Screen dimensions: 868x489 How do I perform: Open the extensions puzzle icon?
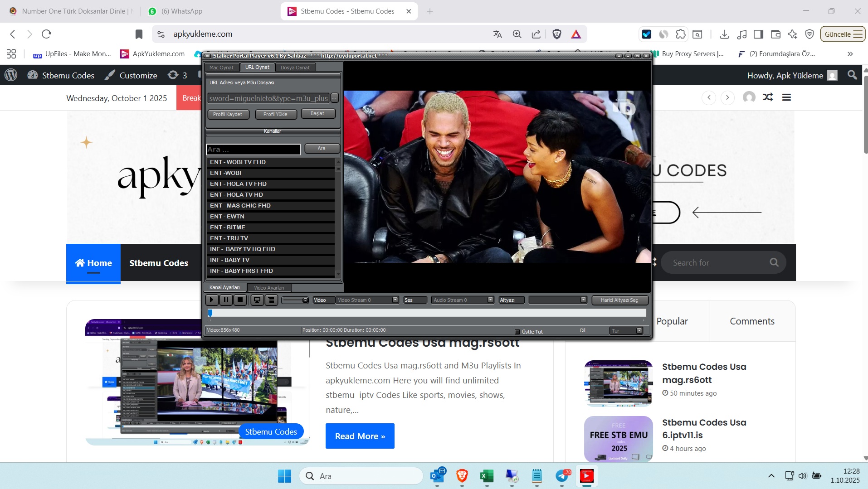680,34
